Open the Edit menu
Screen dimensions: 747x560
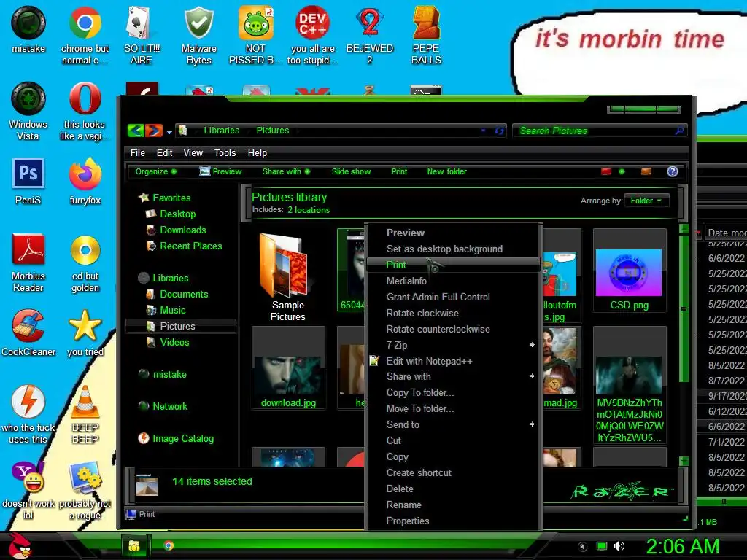click(164, 153)
